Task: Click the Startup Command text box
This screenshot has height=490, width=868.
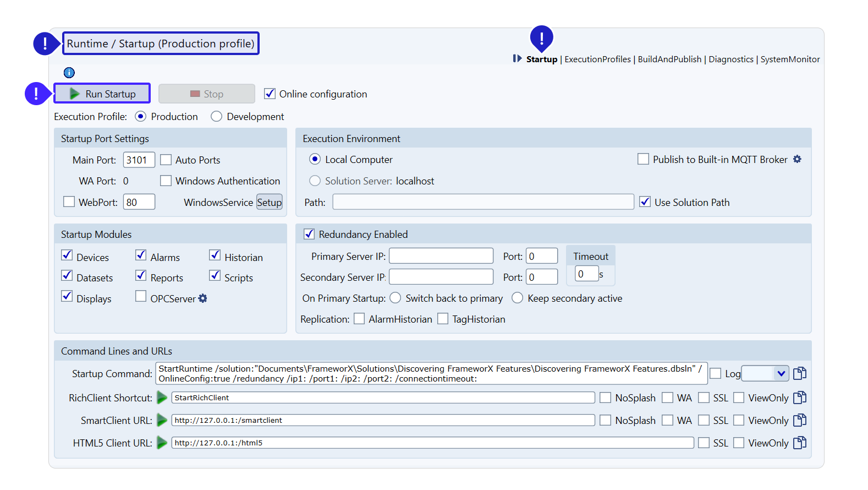Action: (x=431, y=373)
